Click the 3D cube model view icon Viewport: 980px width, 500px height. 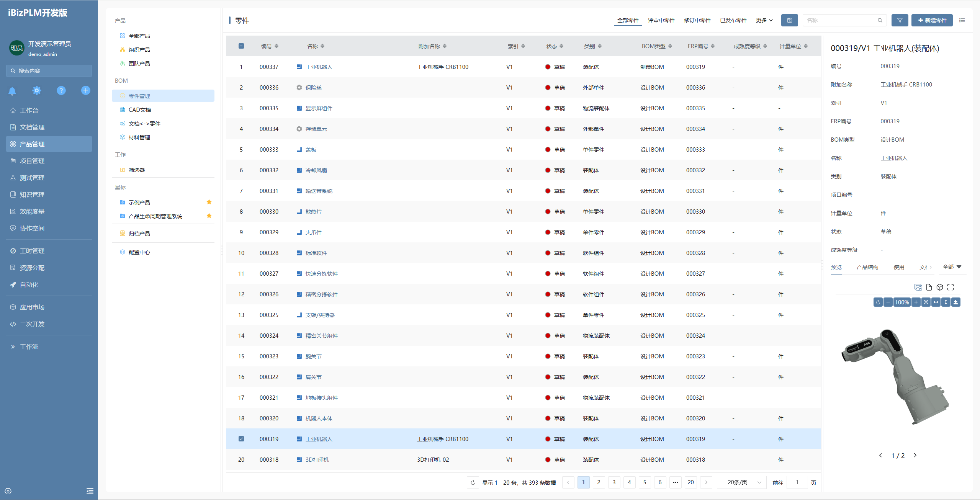[939, 287]
